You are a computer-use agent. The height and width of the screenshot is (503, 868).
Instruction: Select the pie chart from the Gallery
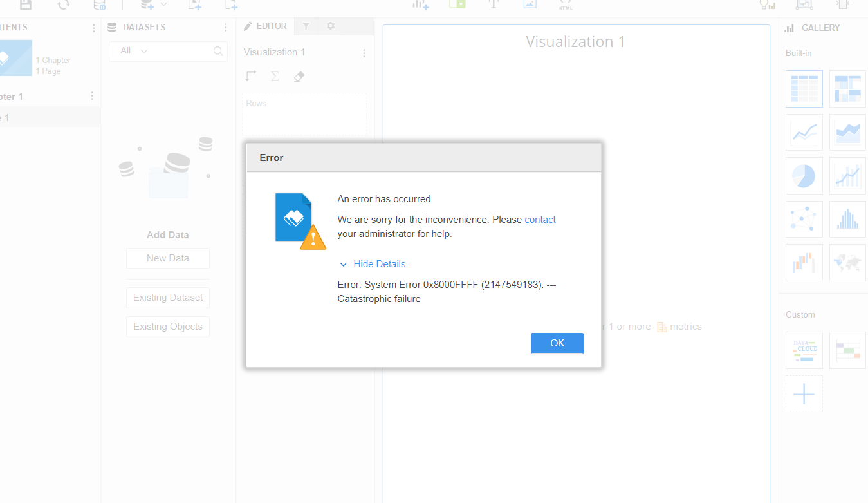point(804,176)
